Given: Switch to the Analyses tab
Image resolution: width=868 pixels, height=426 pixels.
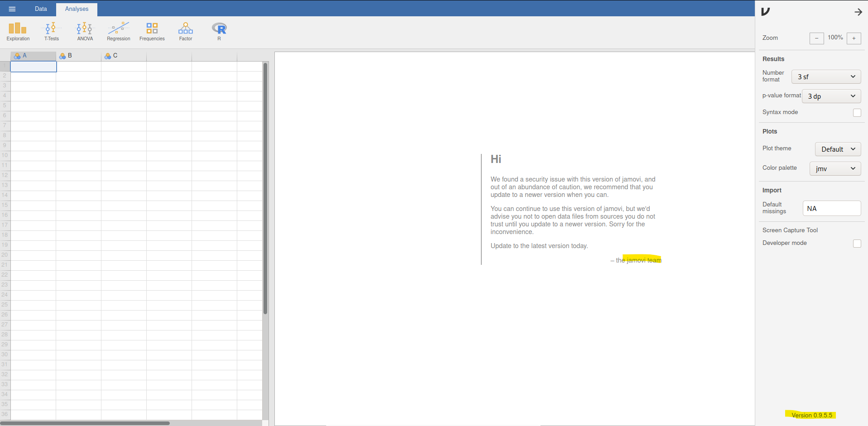Looking at the screenshot, I should [x=77, y=9].
